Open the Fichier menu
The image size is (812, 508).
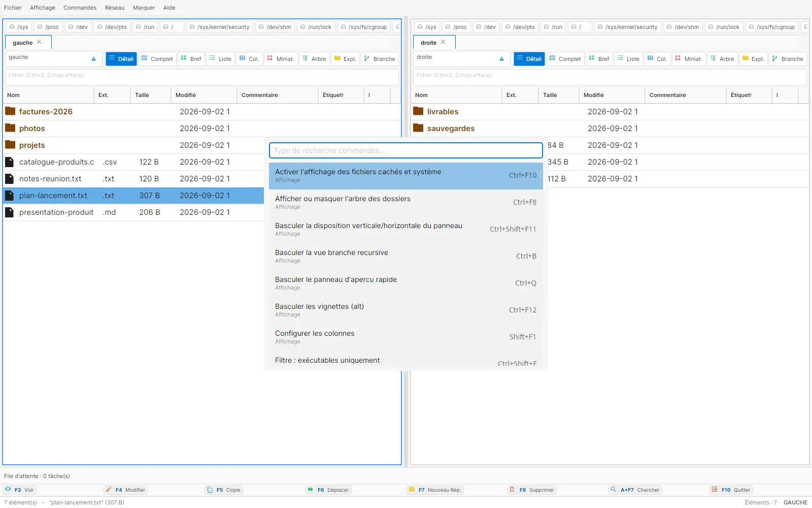point(13,8)
